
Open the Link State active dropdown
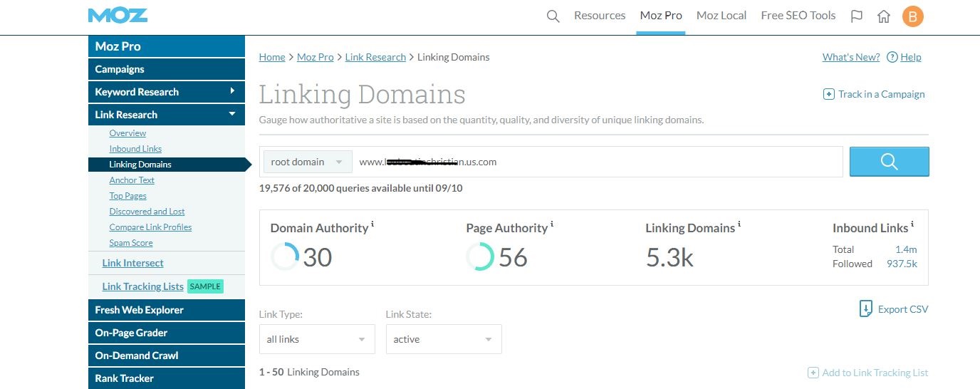pos(443,339)
